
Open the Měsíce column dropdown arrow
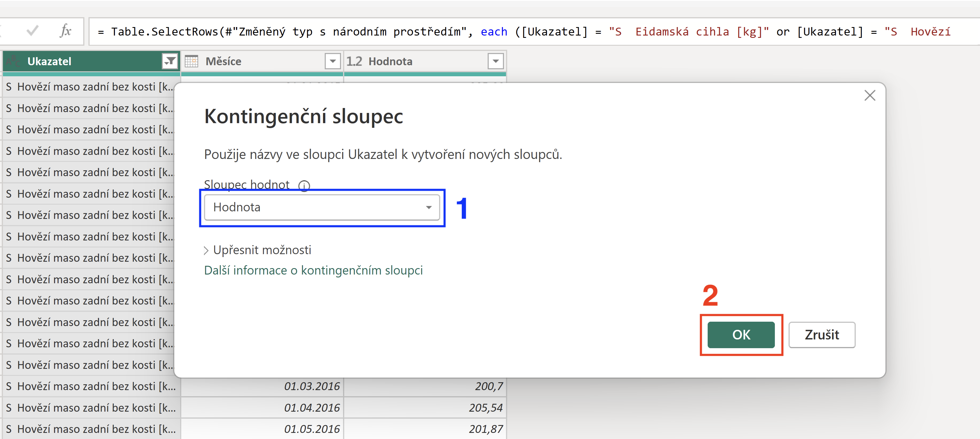tap(333, 61)
